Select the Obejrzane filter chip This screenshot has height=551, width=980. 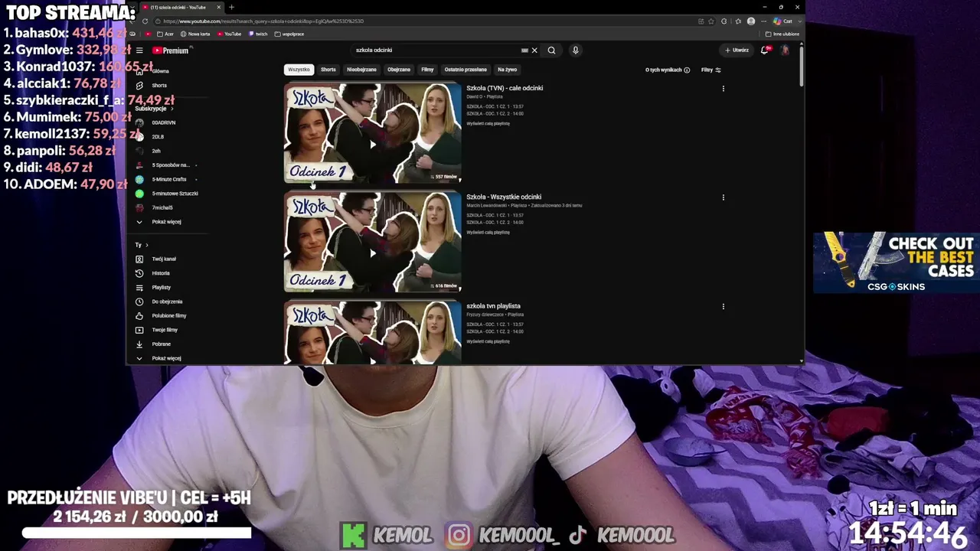tap(399, 70)
